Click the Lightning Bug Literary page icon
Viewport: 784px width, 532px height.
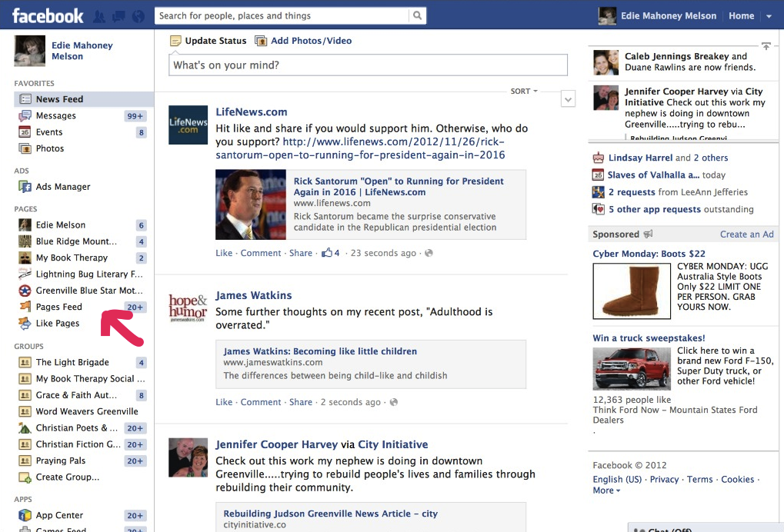click(x=25, y=274)
